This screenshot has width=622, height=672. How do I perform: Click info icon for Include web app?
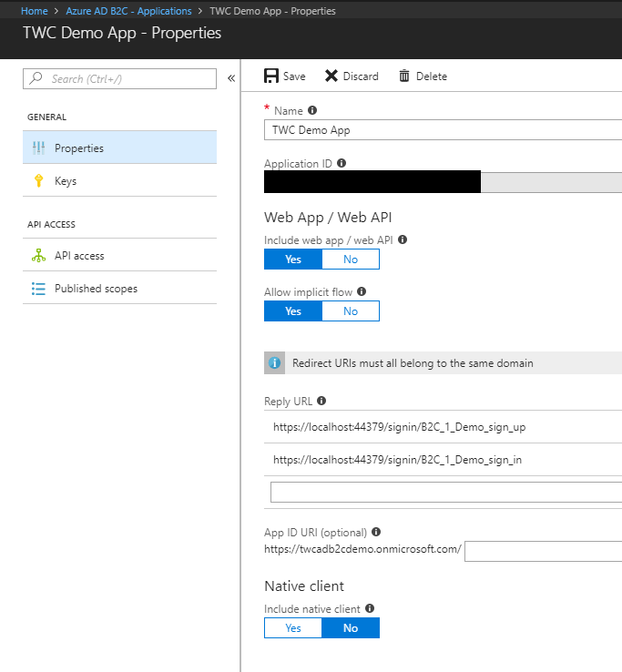403,239
